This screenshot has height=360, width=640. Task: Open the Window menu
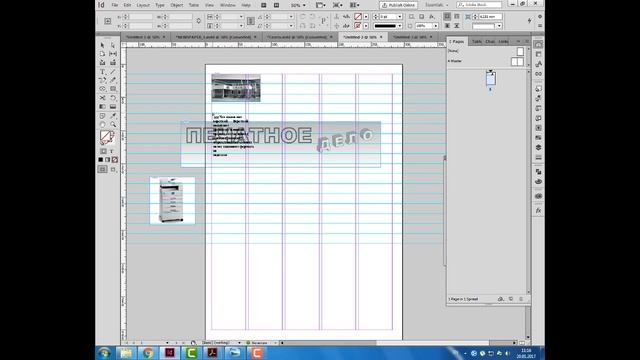228,5
